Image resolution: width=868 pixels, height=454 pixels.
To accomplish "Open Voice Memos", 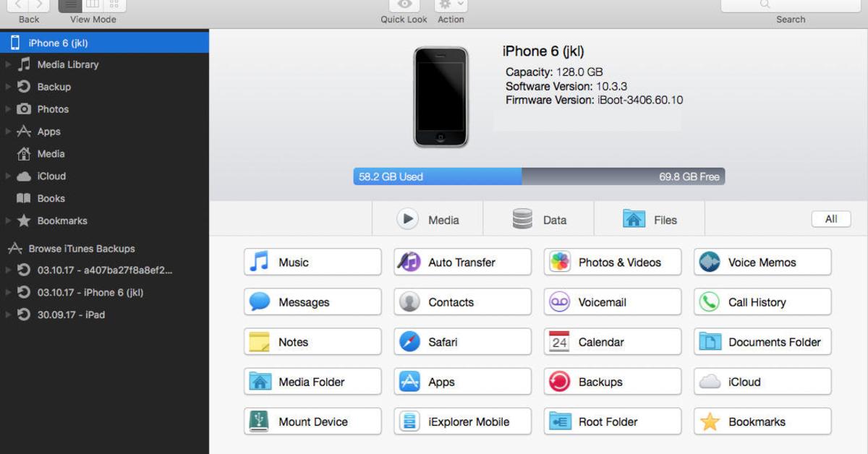I will [x=762, y=262].
